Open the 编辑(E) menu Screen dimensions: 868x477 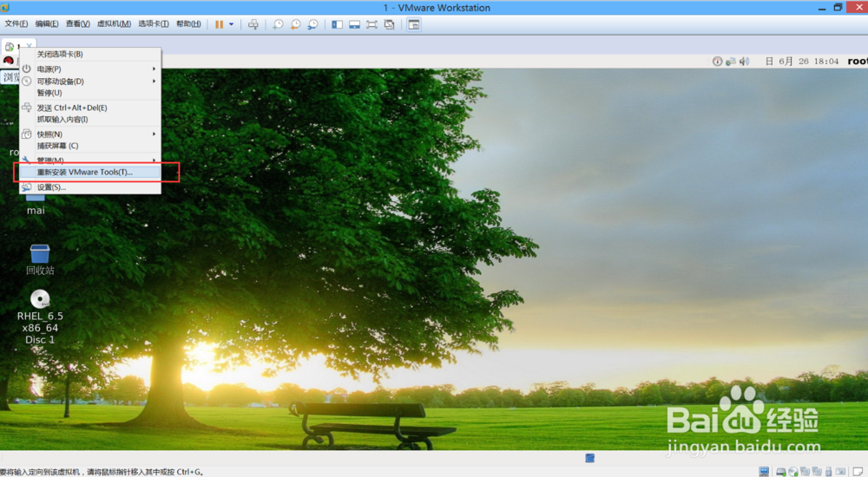tap(47, 23)
